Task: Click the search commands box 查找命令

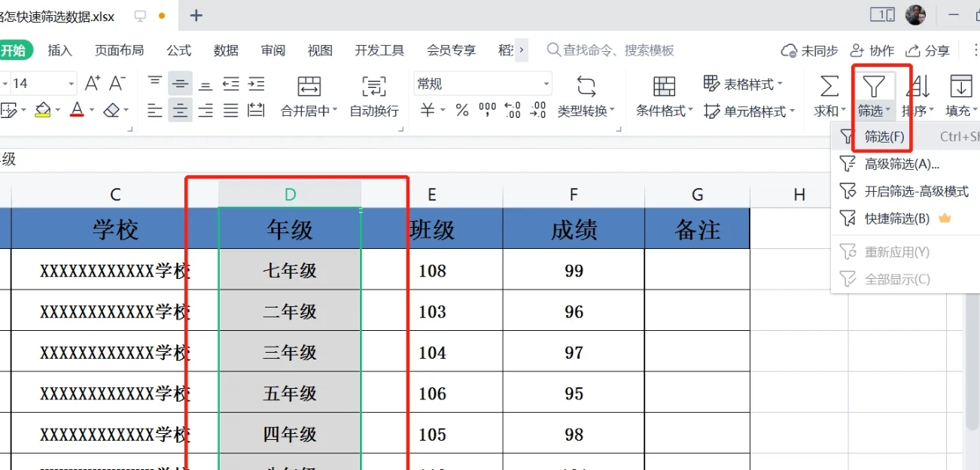Action: click(x=610, y=50)
